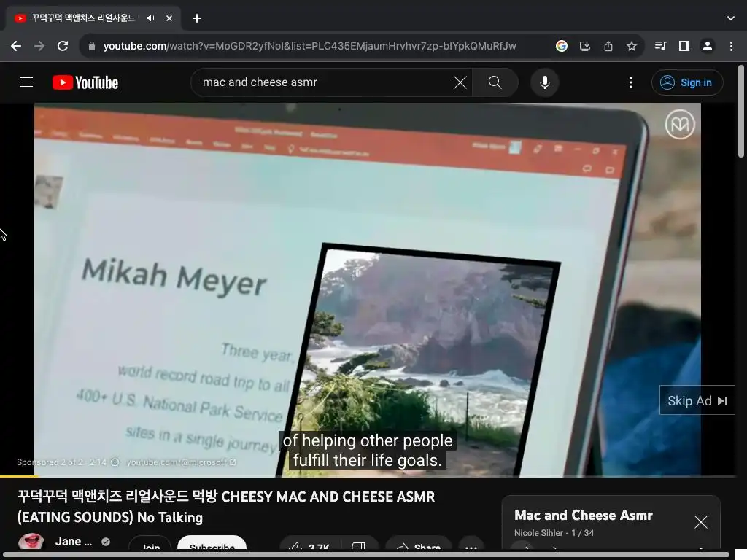Screen dimensions: 747x560
Task: Click the Sign in button
Action: 687,82
